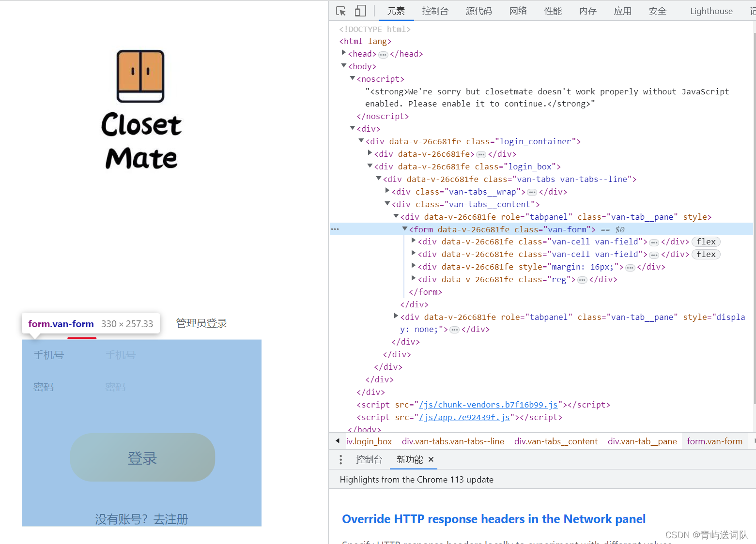The image size is (756, 544).
Task: Expand ellipsis in the head element
Action: tap(383, 54)
